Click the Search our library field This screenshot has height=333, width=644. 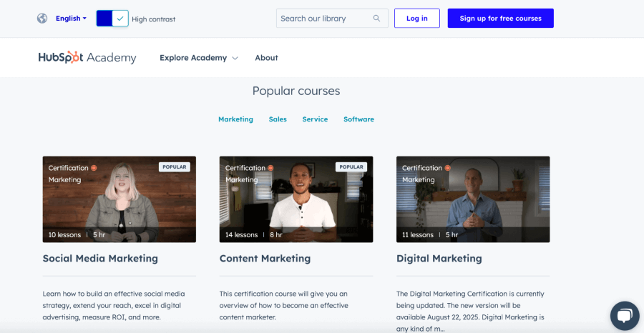tap(324, 19)
